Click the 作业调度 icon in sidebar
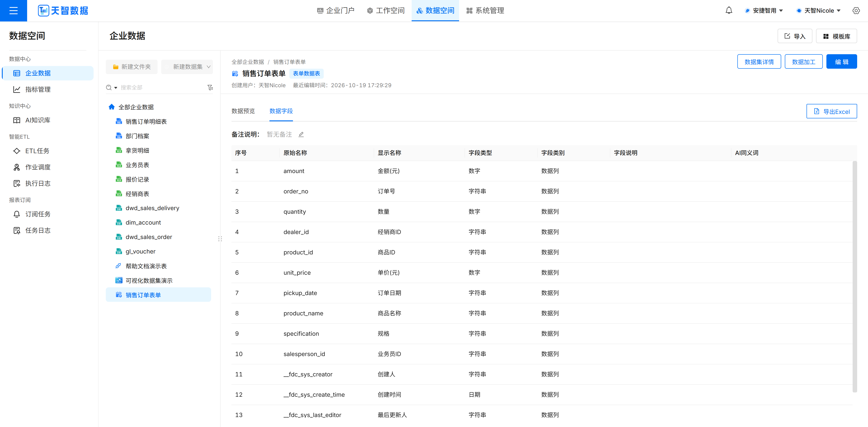This screenshot has width=868, height=427. (x=17, y=167)
